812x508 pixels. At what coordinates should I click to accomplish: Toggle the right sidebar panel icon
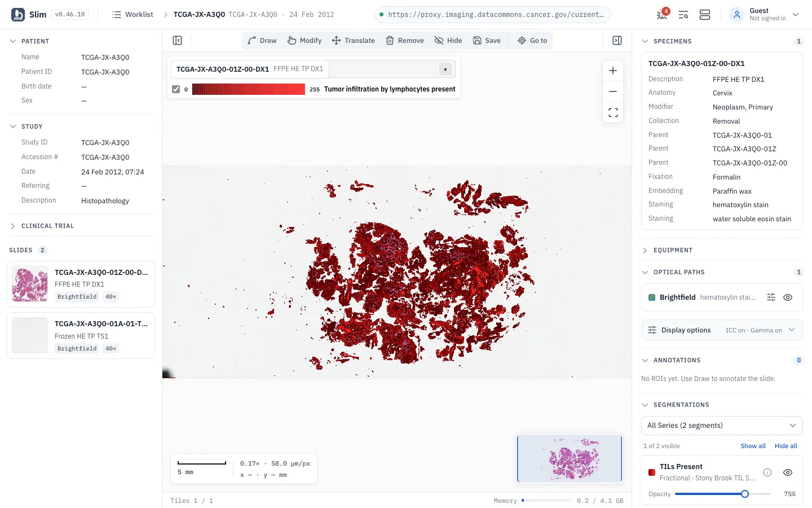[x=617, y=41]
